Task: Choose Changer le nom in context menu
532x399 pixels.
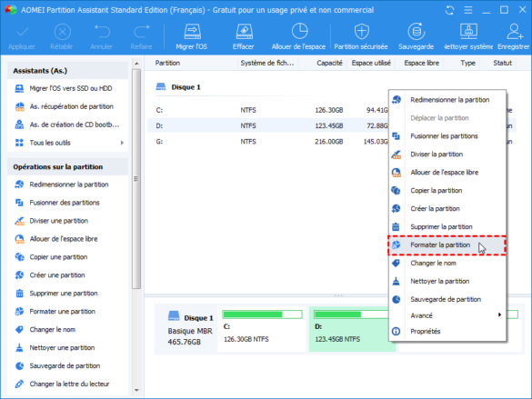Action: pyautogui.click(x=447, y=263)
